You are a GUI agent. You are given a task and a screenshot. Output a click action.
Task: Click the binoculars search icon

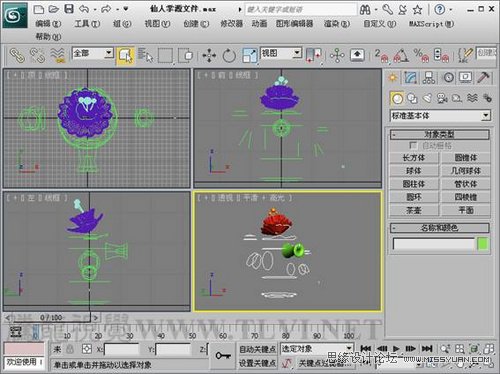click(x=365, y=10)
